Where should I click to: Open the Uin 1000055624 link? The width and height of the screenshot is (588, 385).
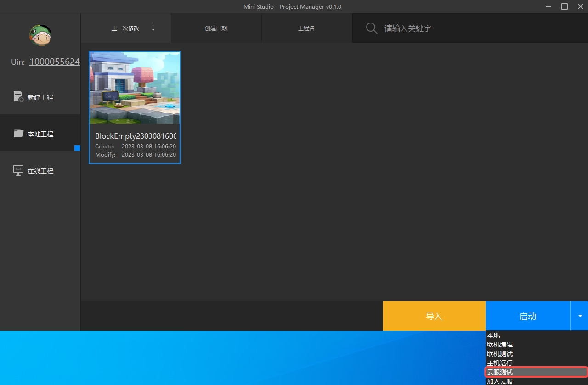(55, 62)
